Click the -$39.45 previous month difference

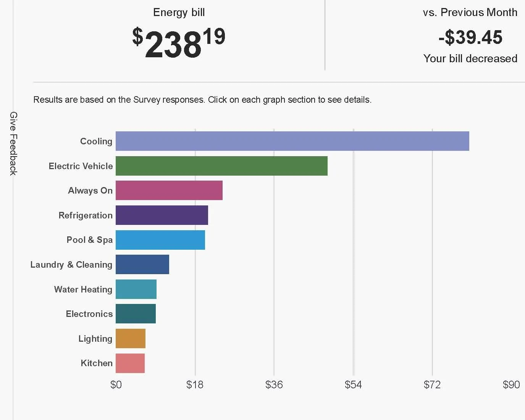(470, 37)
